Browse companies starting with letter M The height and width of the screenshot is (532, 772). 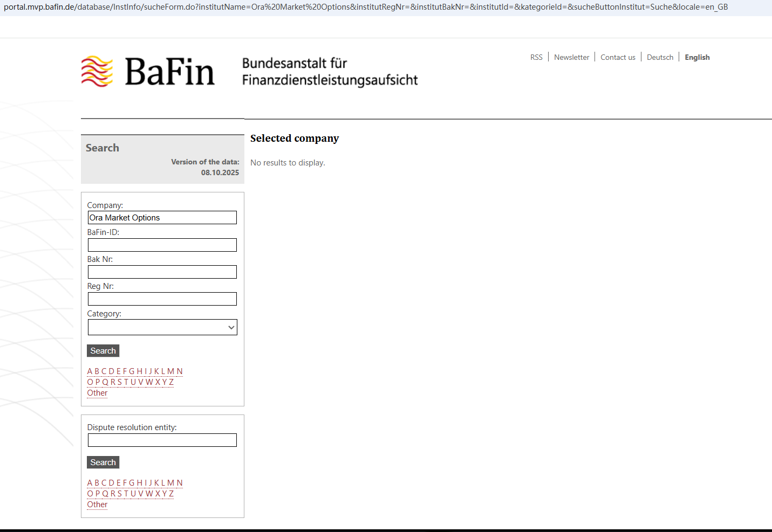[171, 371]
